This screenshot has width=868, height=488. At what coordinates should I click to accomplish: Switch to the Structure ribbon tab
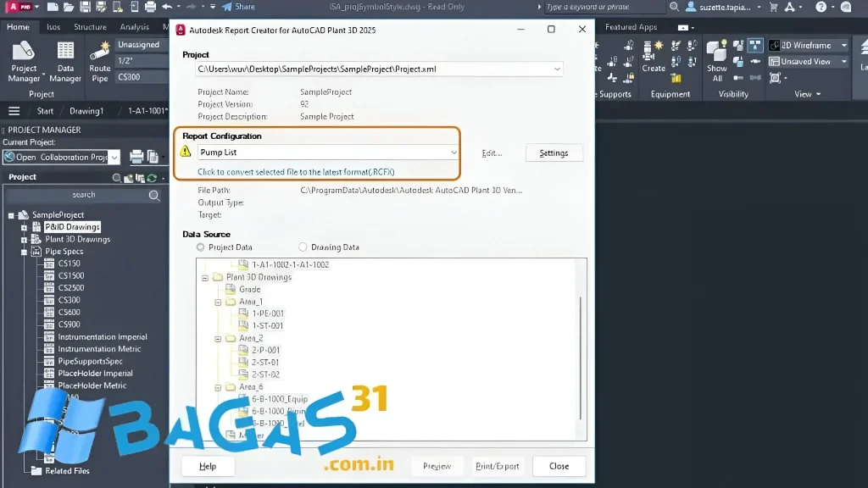(x=90, y=27)
